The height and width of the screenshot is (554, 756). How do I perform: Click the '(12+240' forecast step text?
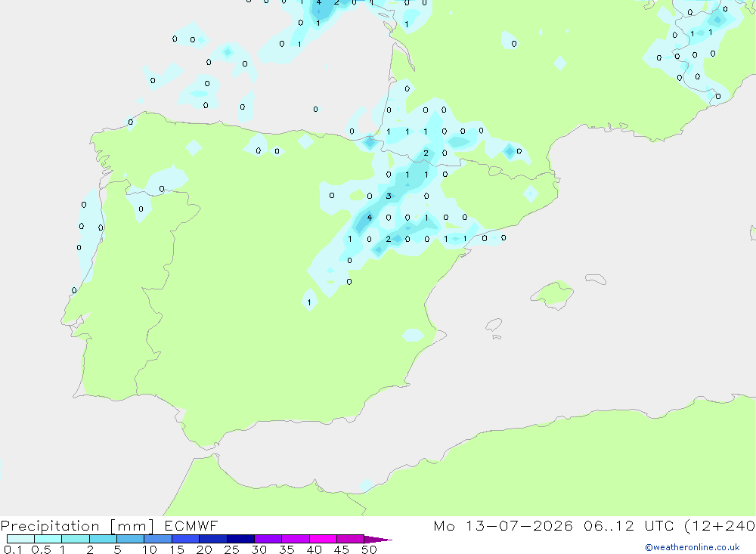(720, 526)
